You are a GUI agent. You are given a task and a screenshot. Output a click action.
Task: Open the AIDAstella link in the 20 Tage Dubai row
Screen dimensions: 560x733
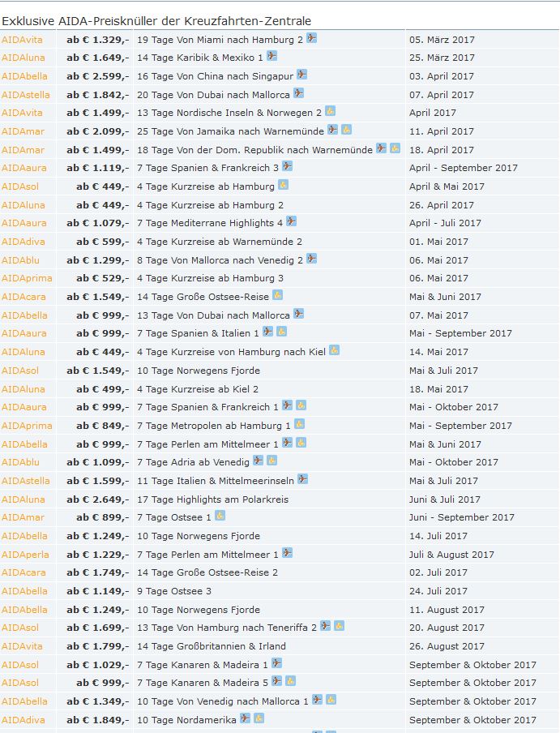[26, 94]
